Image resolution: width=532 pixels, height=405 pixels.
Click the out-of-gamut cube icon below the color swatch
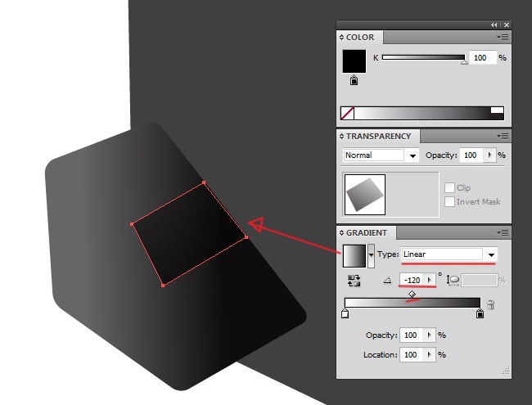pyautogui.click(x=354, y=80)
